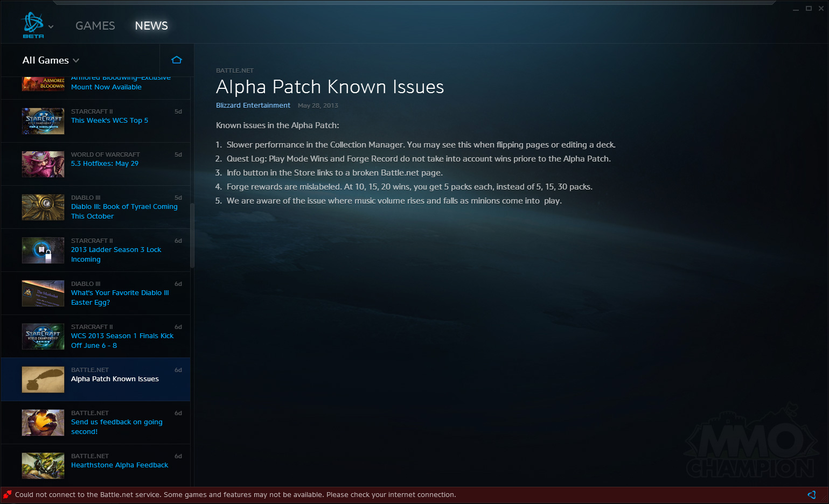Click the news list scrollbar
The width and height of the screenshot is (829, 504).
(x=192, y=237)
